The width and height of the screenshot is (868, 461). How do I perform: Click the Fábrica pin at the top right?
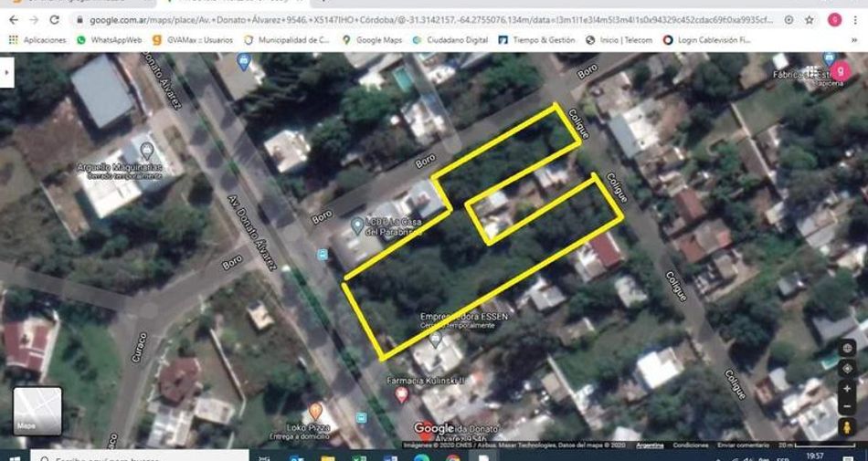(x=829, y=58)
